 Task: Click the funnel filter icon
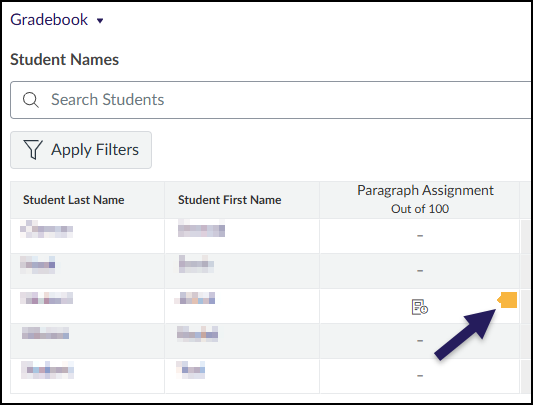pos(33,150)
